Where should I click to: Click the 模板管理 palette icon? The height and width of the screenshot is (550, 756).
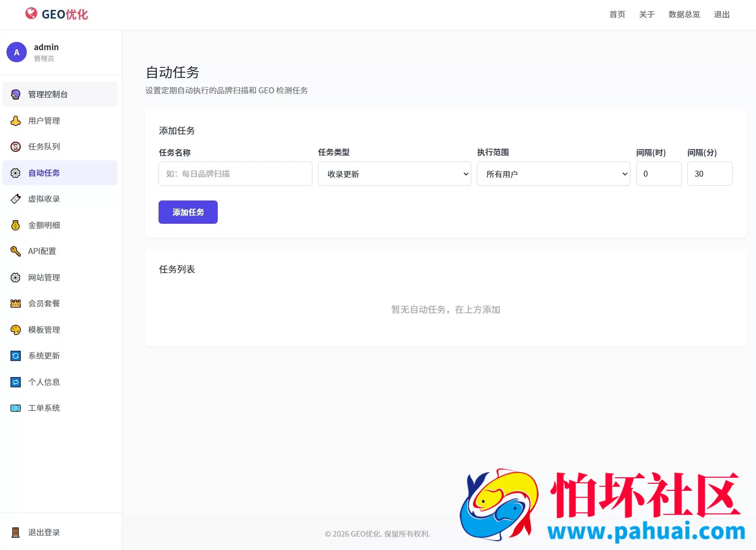pyautogui.click(x=16, y=330)
